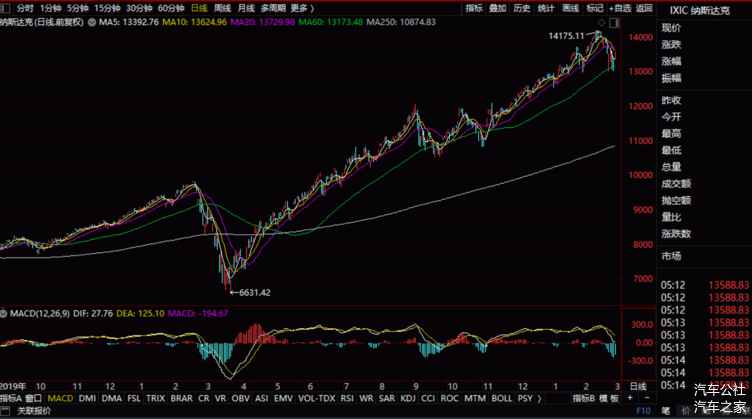This screenshot has width=752, height=419.
Task: Select the EMV indicator tab
Action: pyautogui.click(x=283, y=398)
